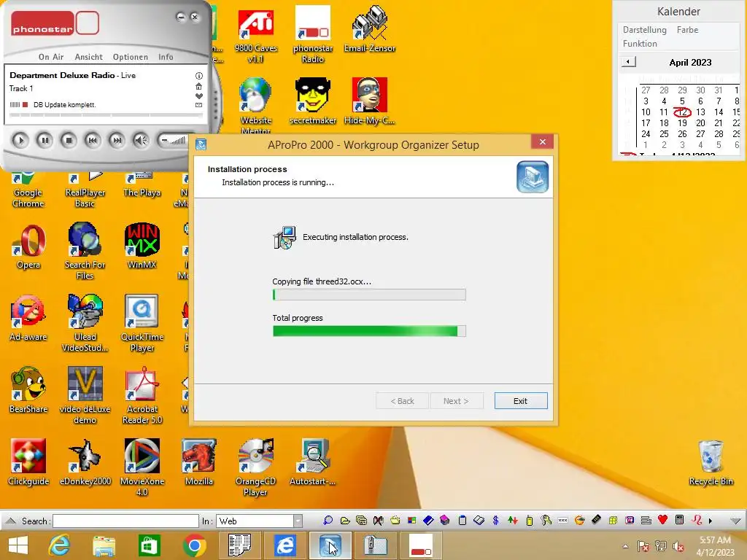Click the dollar sign icon in toolbar

(x=495, y=521)
